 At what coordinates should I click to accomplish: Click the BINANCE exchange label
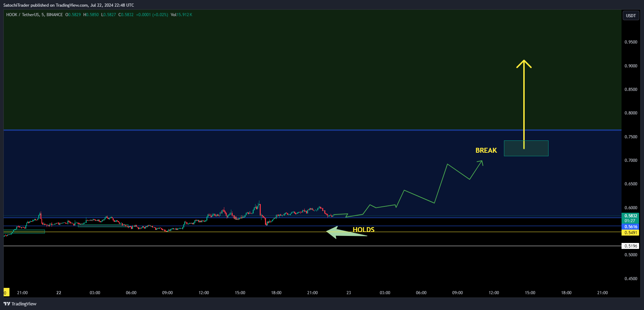pyautogui.click(x=55, y=15)
